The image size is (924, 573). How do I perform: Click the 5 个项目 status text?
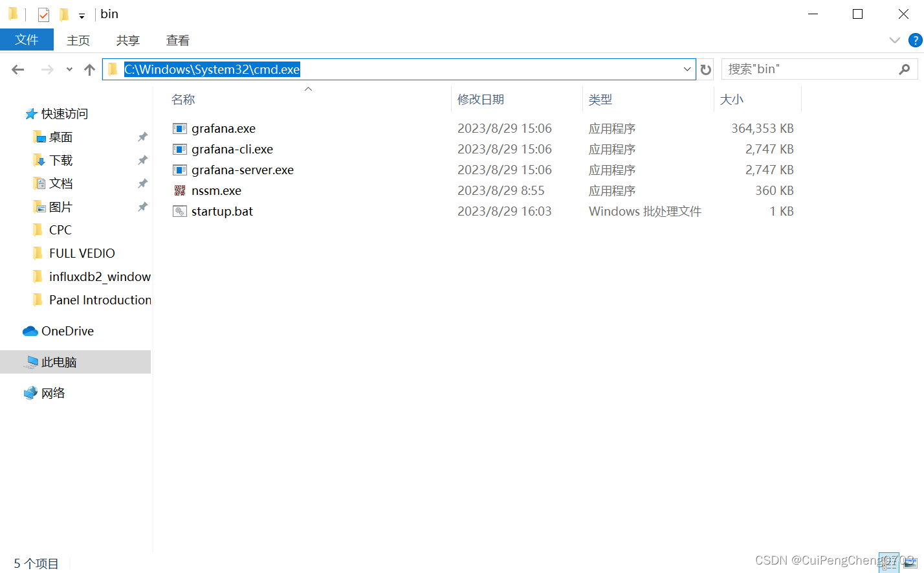coord(36,564)
